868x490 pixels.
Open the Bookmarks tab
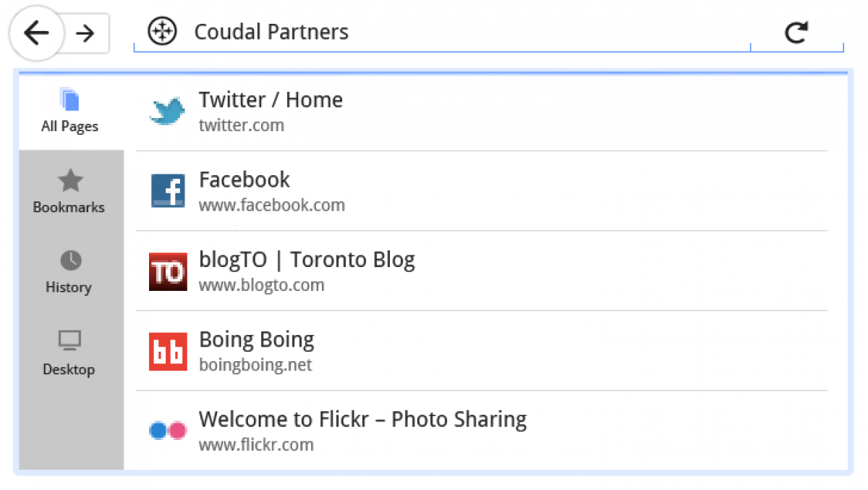[69, 191]
